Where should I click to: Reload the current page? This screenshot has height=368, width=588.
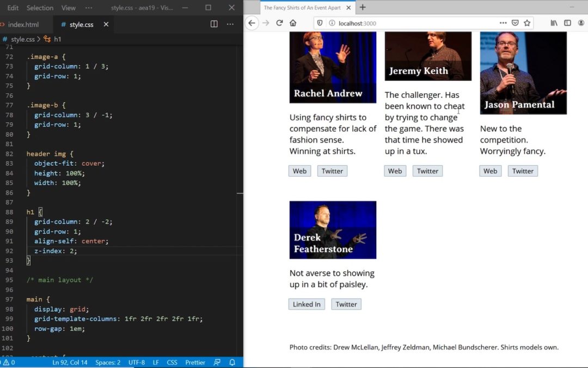coord(279,23)
